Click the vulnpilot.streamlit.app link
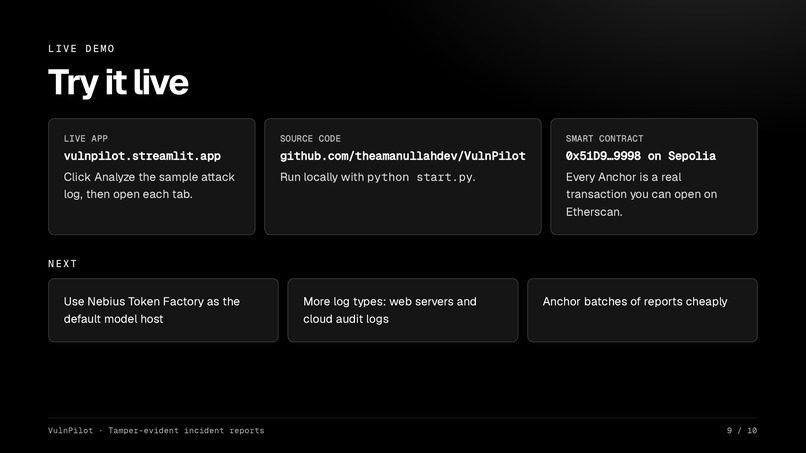The width and height of the screenshot is (806, 453). (142, 156)
